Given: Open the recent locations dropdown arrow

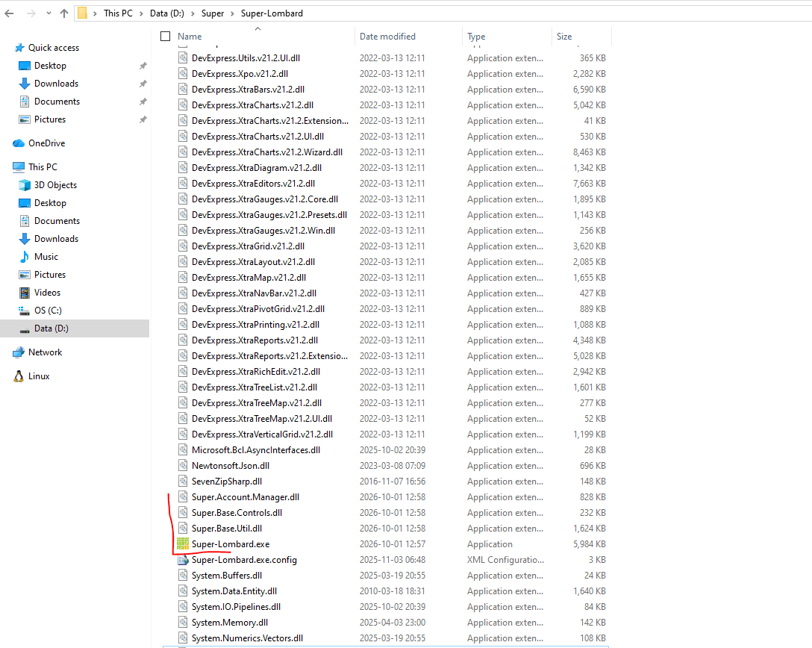Looking at the screenshot, I should (x=49, y=13).
